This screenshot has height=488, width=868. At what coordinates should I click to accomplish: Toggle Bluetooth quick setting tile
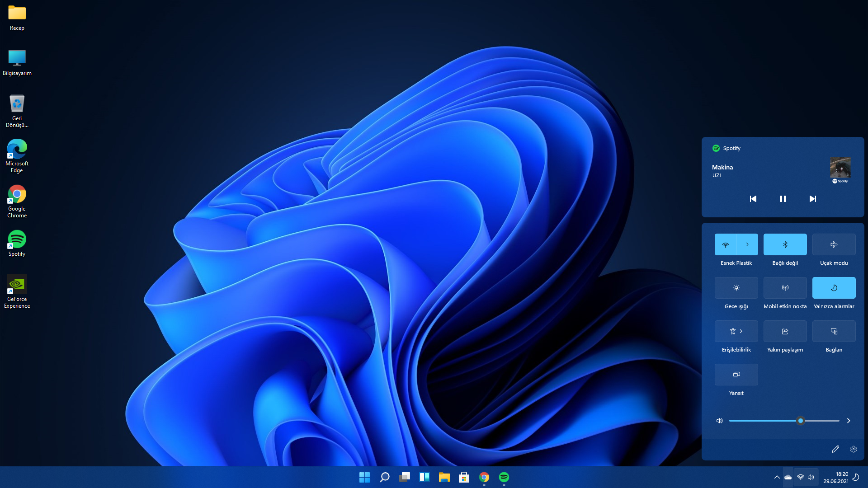(x=785, y=244)
